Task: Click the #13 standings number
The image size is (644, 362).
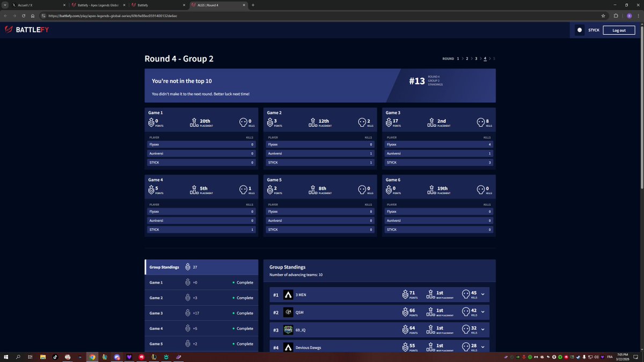Action: point(417,81)
